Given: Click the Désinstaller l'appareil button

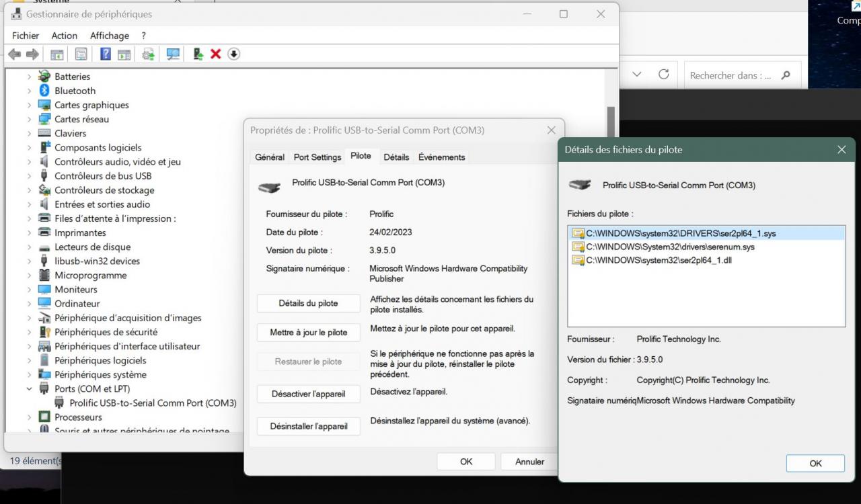Looking at the screenshot, I should coord(309,426).
